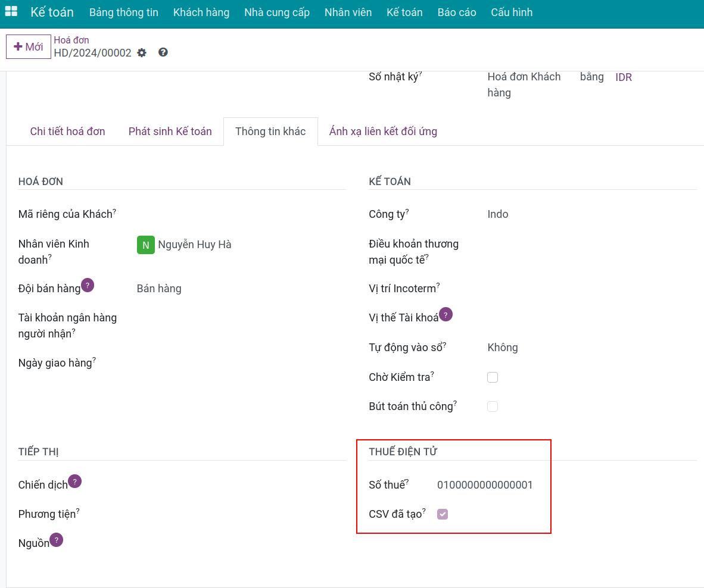This screenshot has width=704, height=588.
Task: Select the Thông tin khác tab
Action: click(x=271, y=132)
